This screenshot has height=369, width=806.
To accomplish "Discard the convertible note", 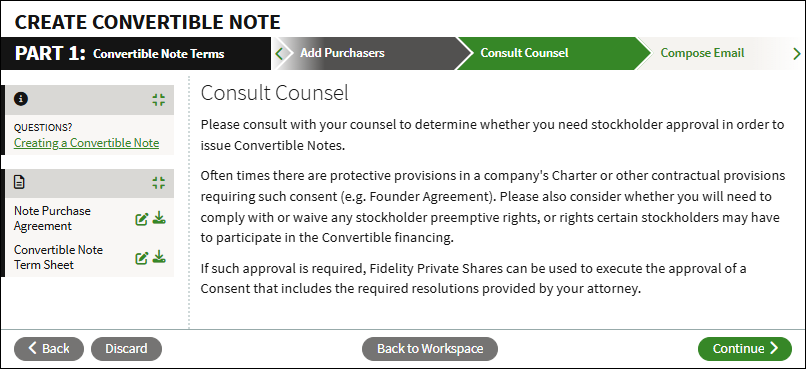I will (126, 348).
